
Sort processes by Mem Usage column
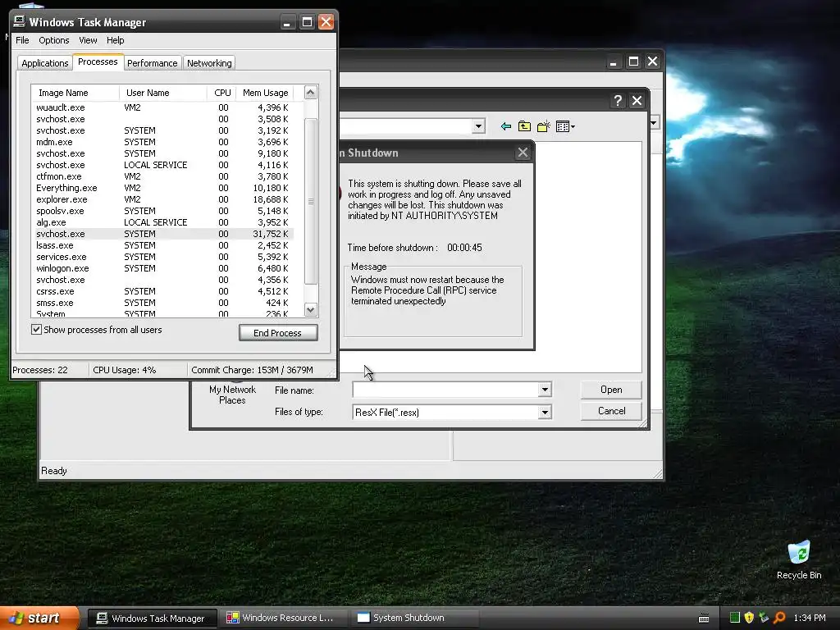pyautogui.click(x=265, y=93)
